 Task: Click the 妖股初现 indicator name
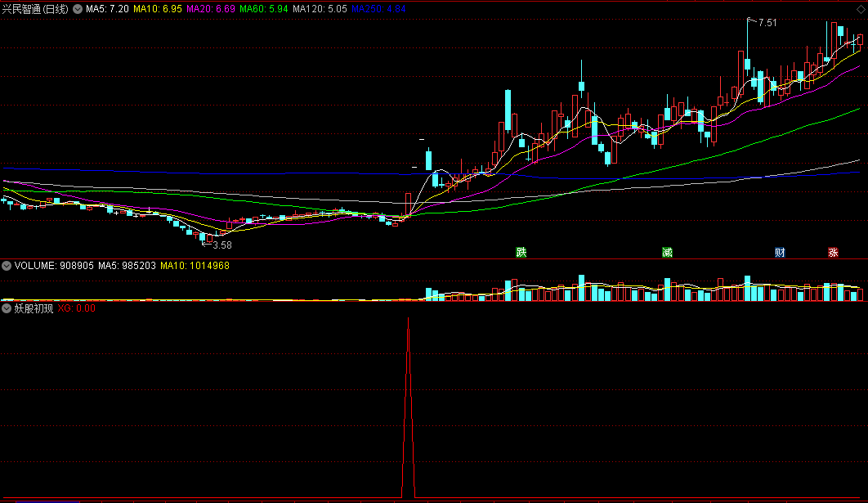click(x=34, y=308)
